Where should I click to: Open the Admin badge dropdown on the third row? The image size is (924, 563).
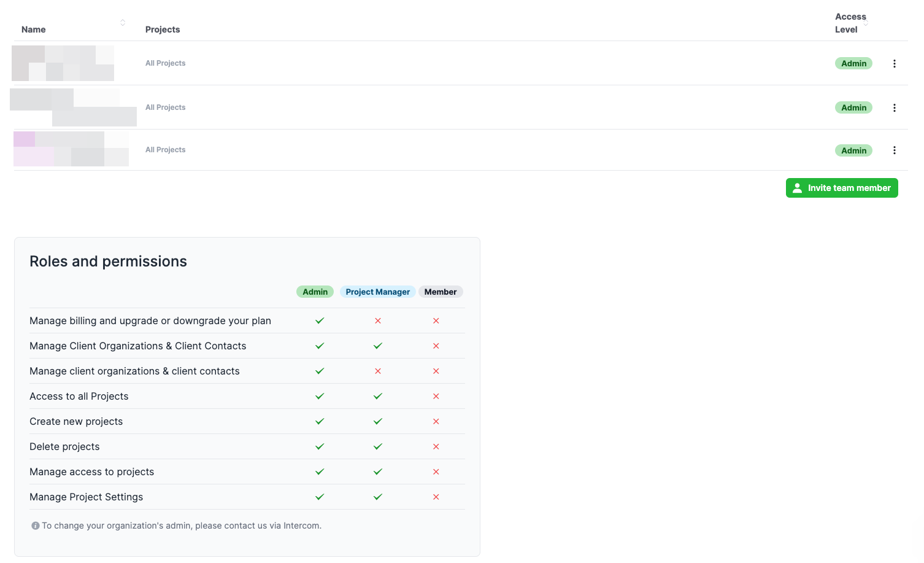853,150
